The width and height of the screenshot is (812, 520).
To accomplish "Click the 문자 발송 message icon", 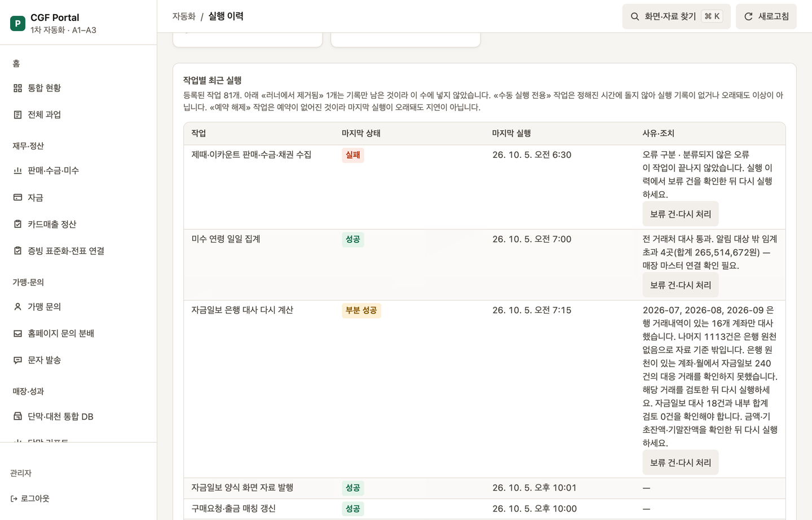I will pyautogui.click(x=17, y=360).
